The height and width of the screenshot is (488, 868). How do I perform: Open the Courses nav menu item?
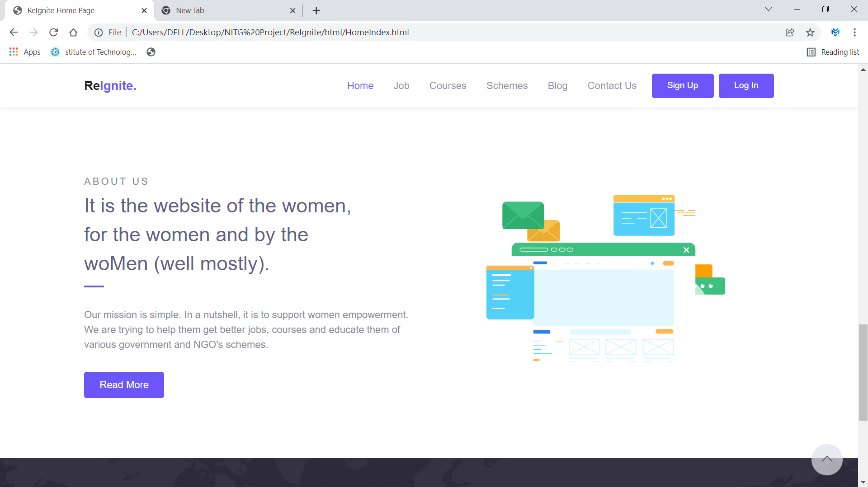(448, 86)
